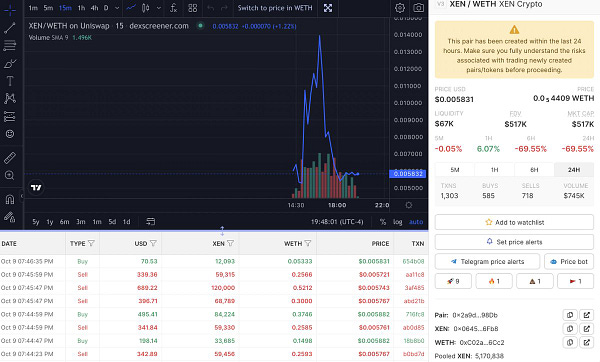Set chart range to 1y

50,222
